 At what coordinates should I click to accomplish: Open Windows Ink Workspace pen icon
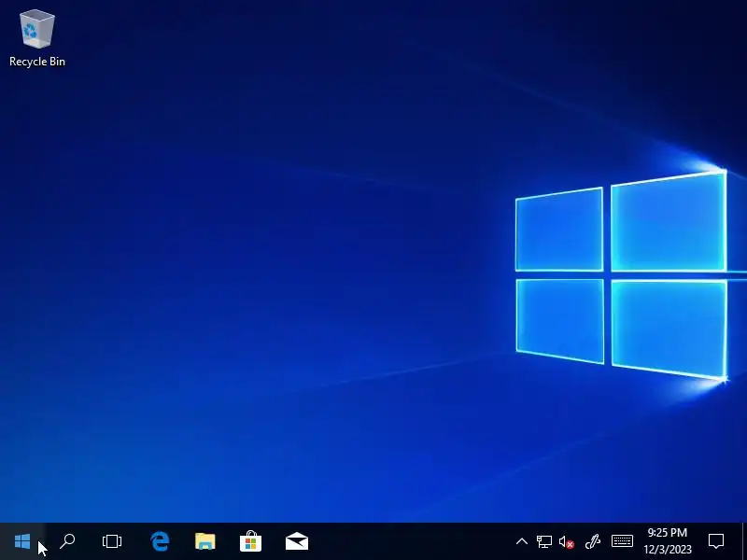click(592, 541)
